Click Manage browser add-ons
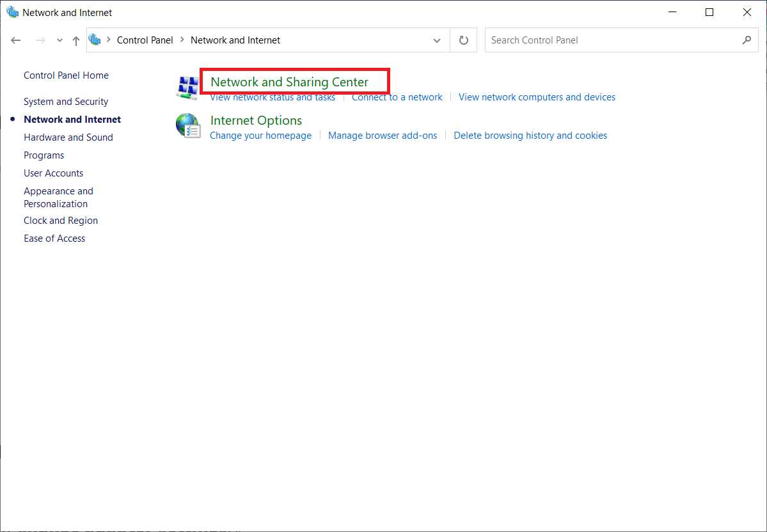This screenshot has width=767, height=532. pos(383,136)
